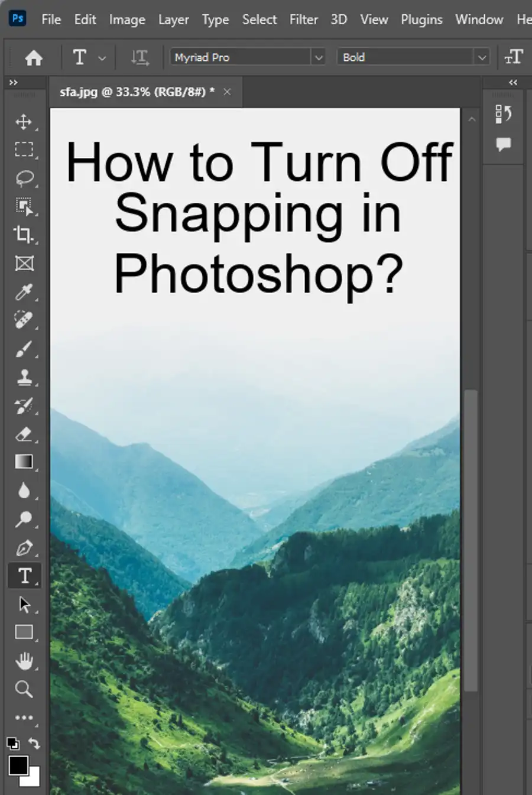Expand the right panel dock arrows
Screen dimensions: 532x795
coord(512,83)
